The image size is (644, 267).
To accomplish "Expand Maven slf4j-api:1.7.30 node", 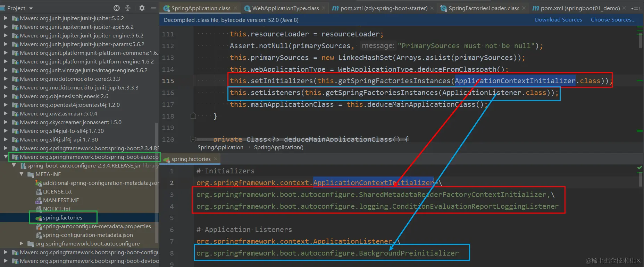I will coord(6,139).
